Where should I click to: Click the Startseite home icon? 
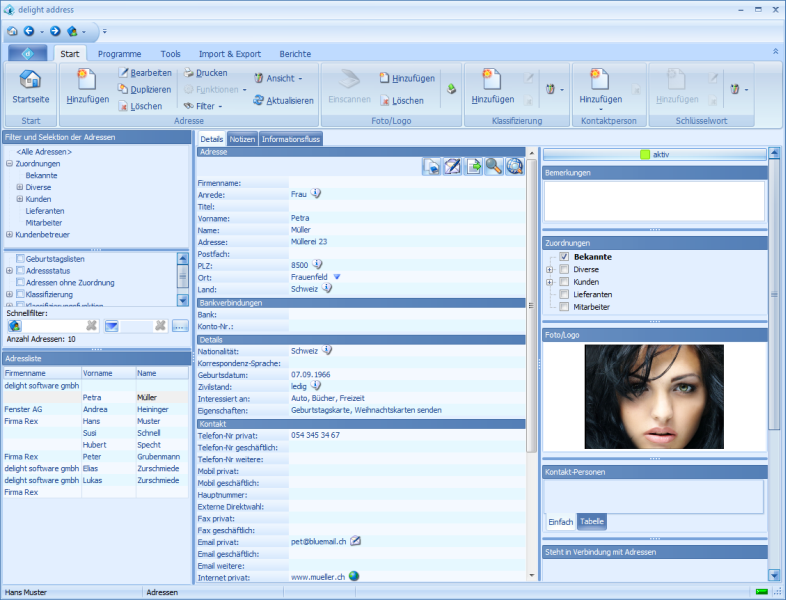30,81
